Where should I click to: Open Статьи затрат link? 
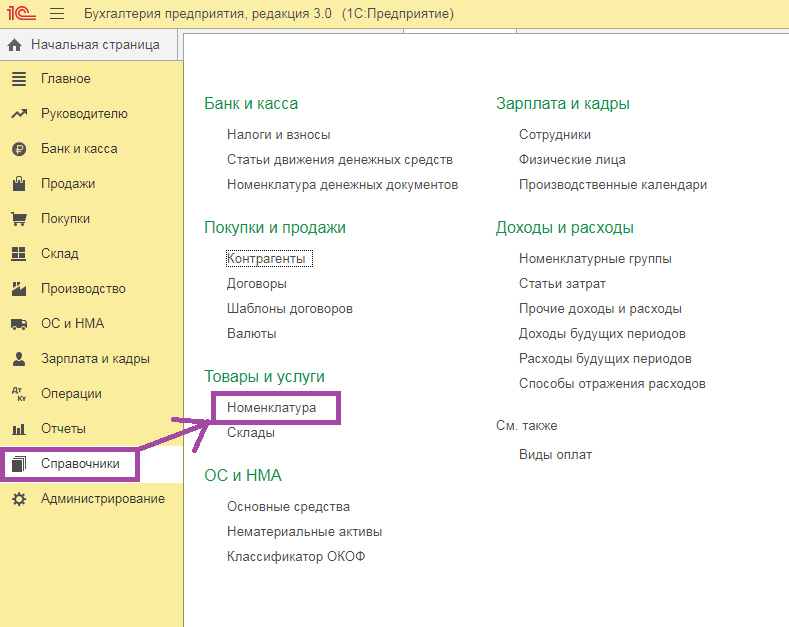coord(563,284)
